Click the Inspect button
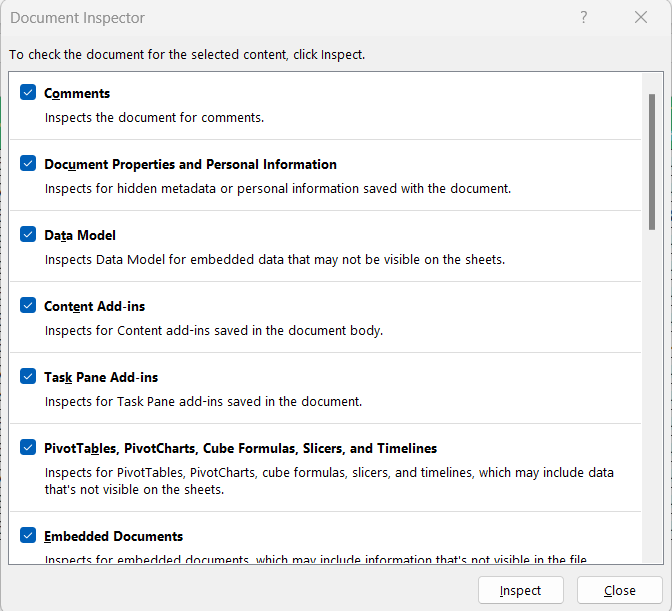 point(521,590)
